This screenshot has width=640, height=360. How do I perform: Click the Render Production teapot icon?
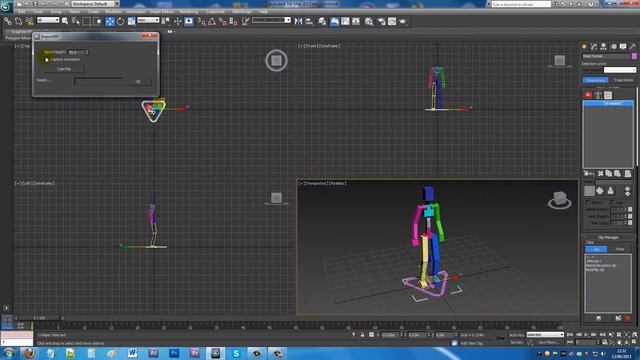point(403,21)
